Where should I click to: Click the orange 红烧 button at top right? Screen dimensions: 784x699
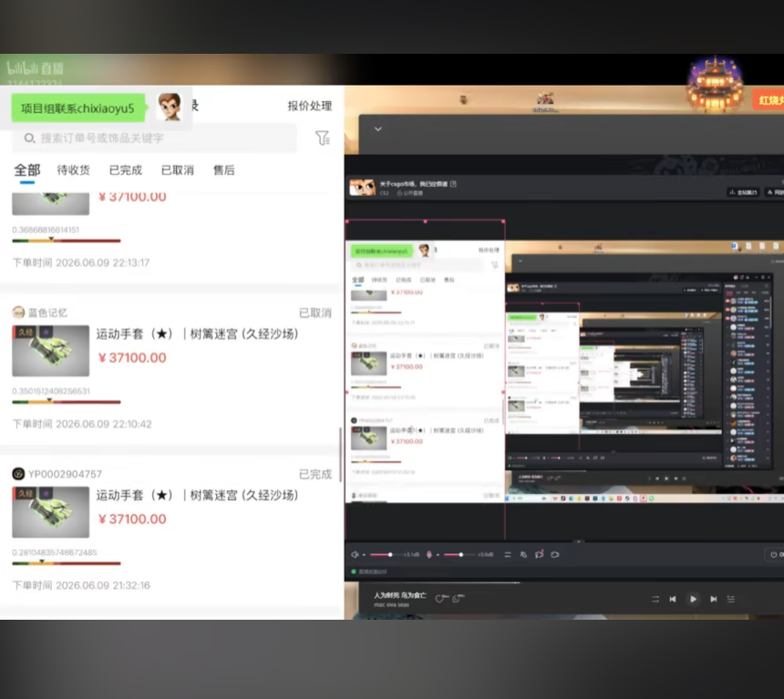(x=769, y=100)
